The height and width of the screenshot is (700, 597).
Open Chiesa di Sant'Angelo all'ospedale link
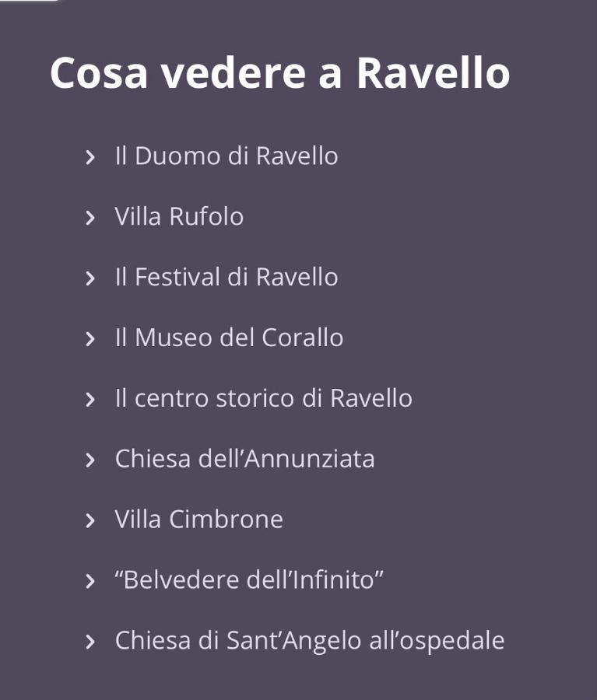[x=310, y=642]
